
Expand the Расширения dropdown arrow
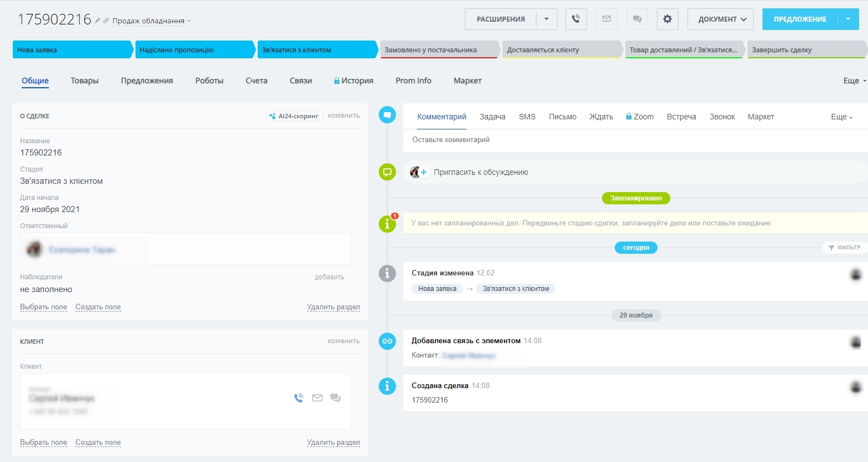click(x=546, y=19)
